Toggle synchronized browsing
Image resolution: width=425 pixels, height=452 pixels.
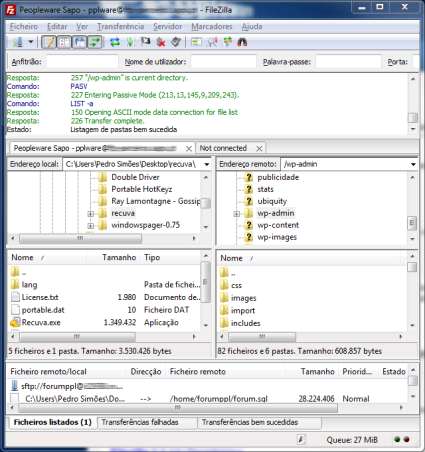click(x=228, y=42)
